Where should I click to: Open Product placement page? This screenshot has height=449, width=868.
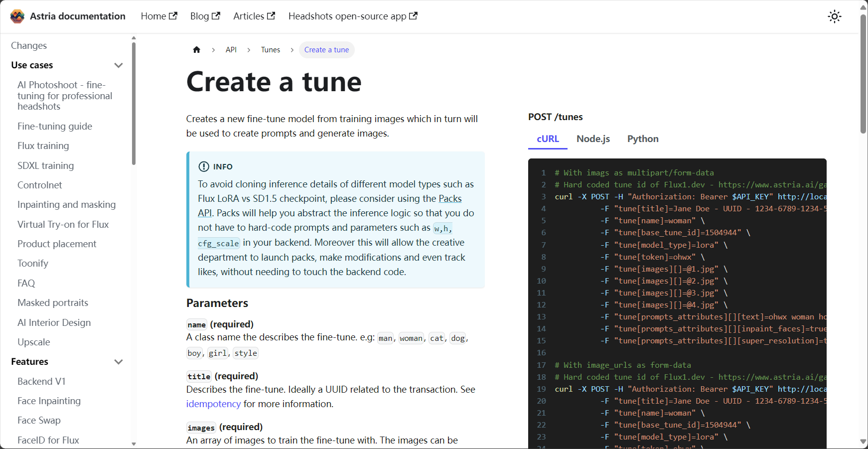tap(57, 244)
